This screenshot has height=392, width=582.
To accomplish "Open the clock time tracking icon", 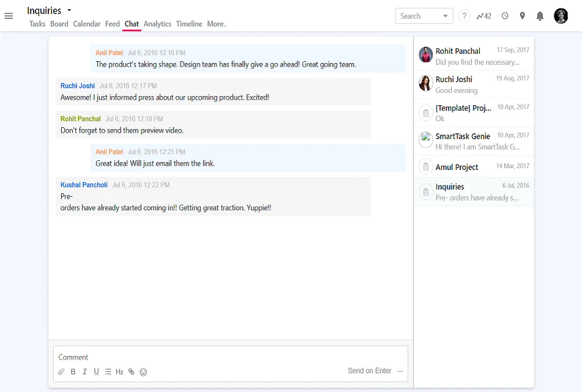I will coord(505,16).
